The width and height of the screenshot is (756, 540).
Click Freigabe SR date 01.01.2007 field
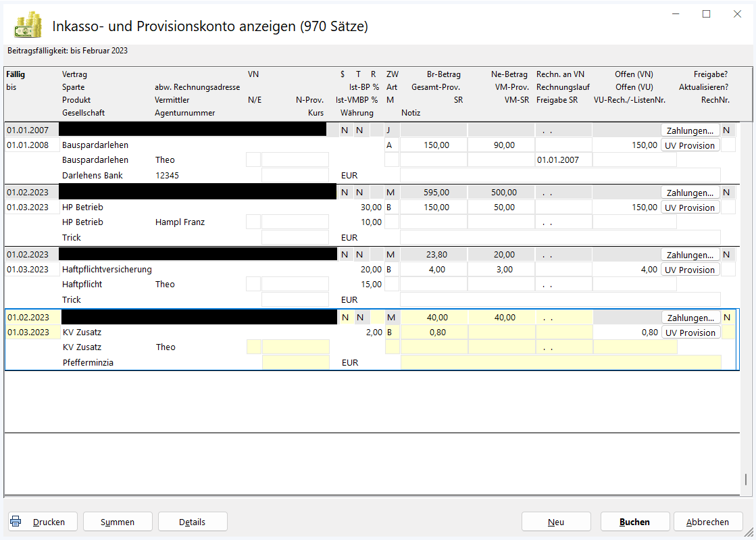pyautogui.click(x=563, y=160)
